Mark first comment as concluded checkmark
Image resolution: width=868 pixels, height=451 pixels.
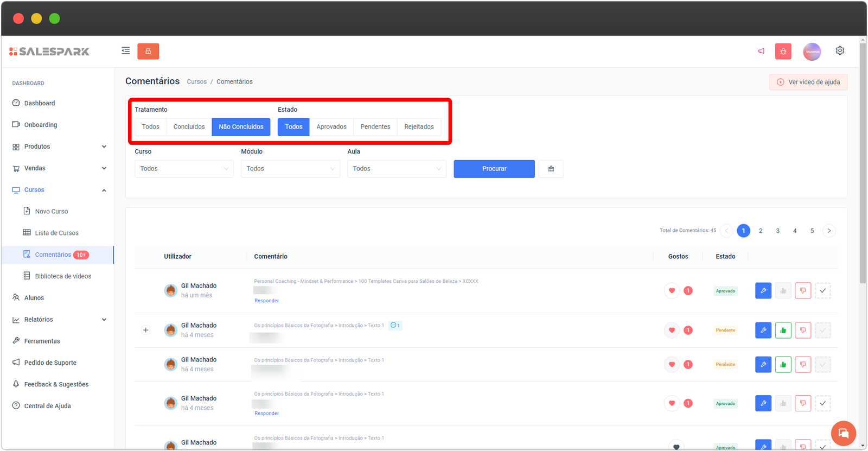point(822,291)
